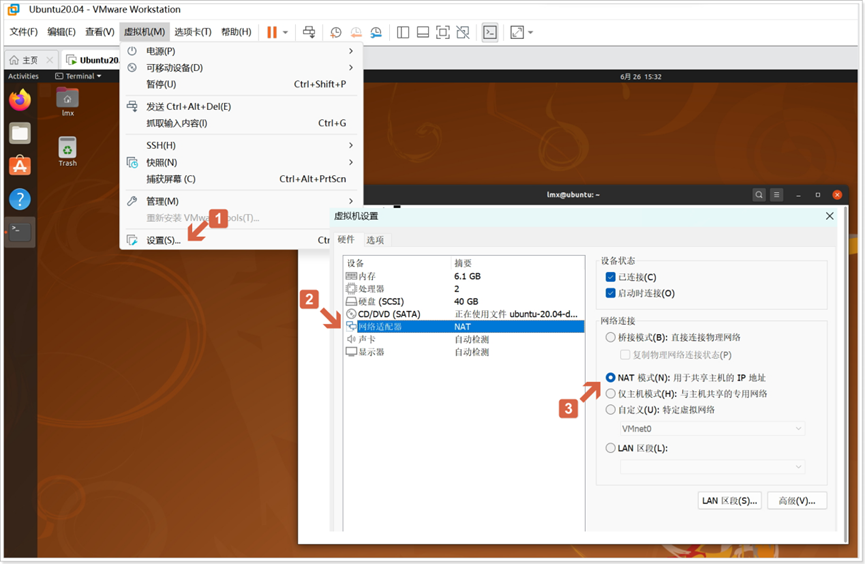
Task: Expand the 电源(P) submenu
Action: pyautogui.click(x=241, y=51)
